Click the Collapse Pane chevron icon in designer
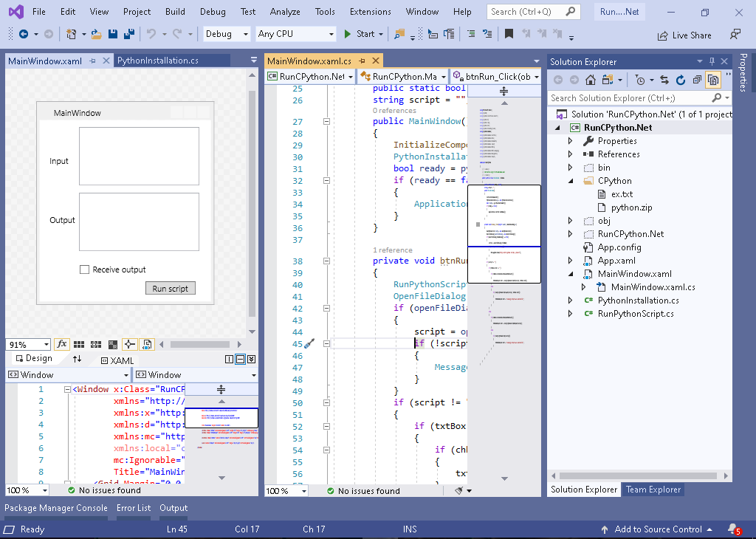 pyautogui.click(x=251, y=359)
